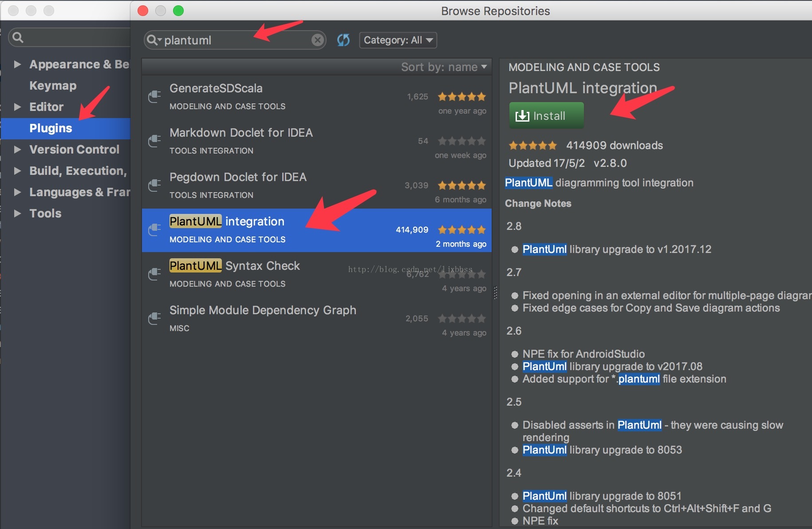Click the '2 months ago' date text
Image resolution: width=812 pixels, height=529 pixels.
click(x=461, y=244)
